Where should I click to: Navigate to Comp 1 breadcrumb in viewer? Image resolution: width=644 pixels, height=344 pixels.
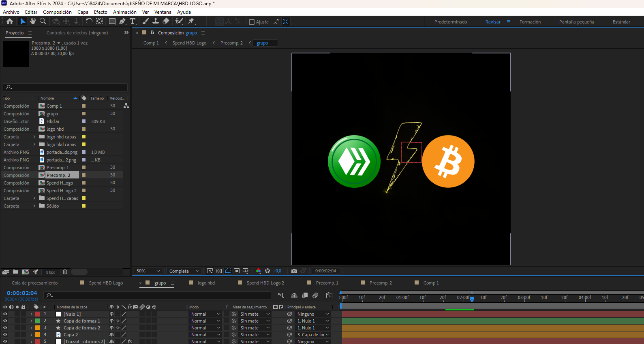click(151, 43)
